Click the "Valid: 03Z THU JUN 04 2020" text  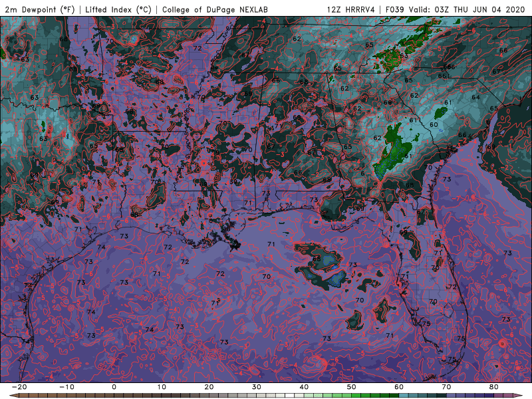(x=467, y=9)
